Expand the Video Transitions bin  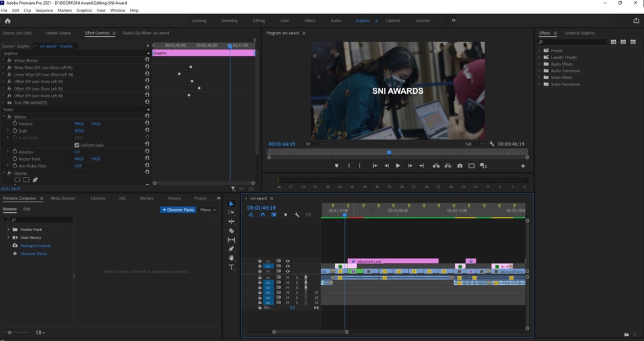pos(539,84)
